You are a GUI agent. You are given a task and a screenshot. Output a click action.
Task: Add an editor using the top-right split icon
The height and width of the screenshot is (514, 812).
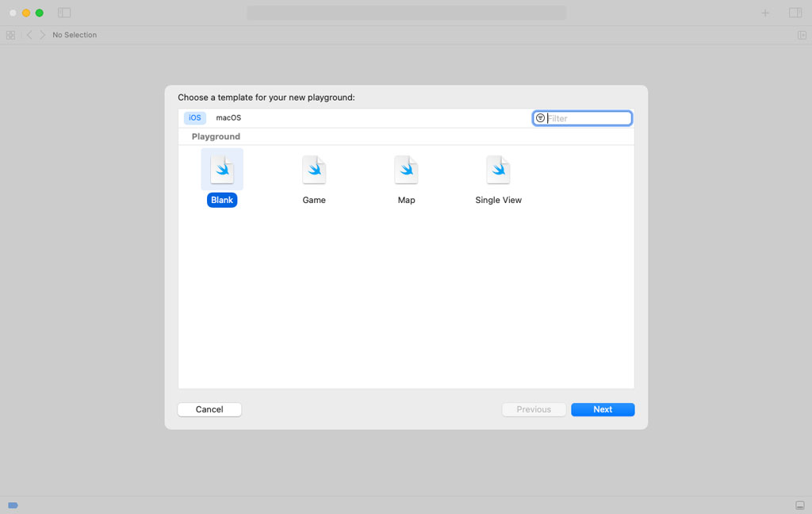802,35
